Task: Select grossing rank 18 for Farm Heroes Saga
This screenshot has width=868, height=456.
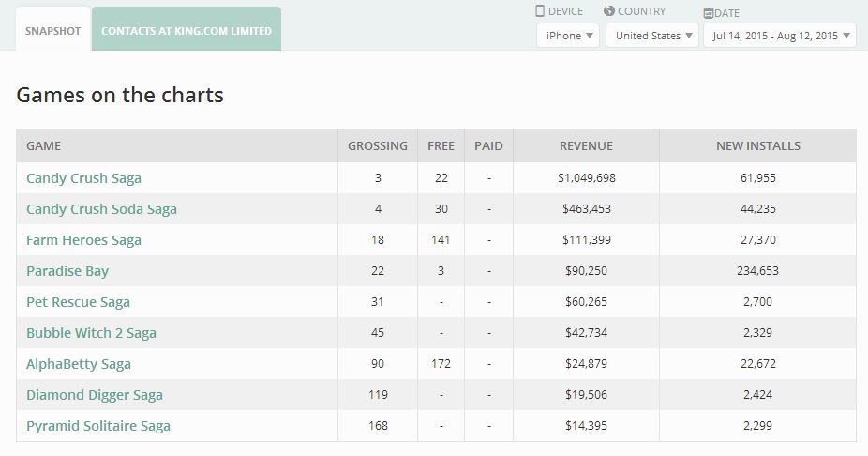Action: pyautogui.click(x=378, y=240)
